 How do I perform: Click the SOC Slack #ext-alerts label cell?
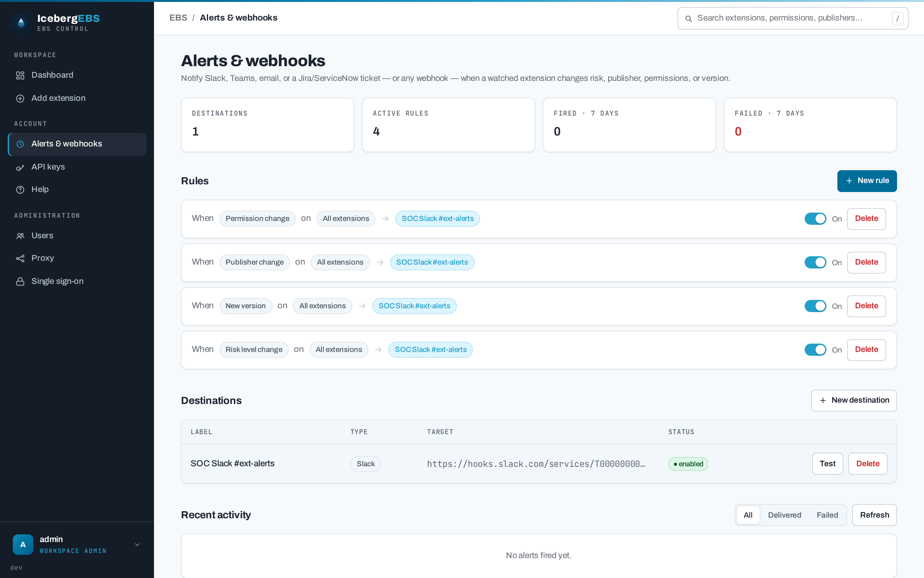tap(232, 463)
